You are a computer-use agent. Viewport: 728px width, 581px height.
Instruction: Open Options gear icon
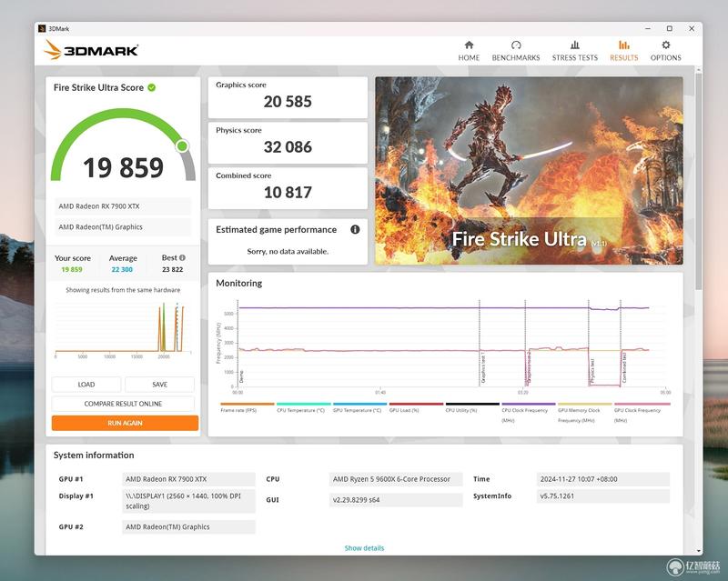click(x=666, y=45)
